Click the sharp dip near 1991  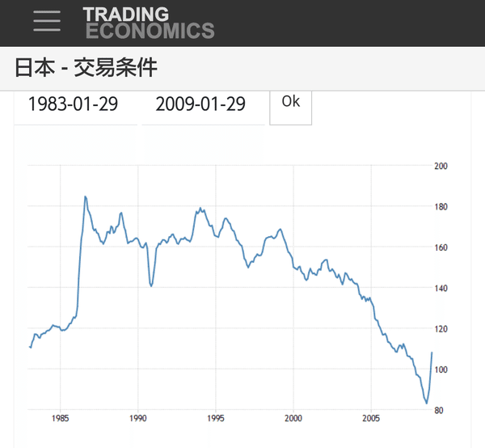tap(151, 286)
